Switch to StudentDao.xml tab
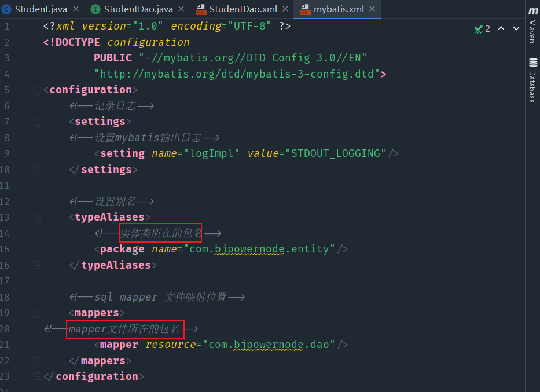Image resolution: width=540 pixels, height=392 pixels. 243,9
